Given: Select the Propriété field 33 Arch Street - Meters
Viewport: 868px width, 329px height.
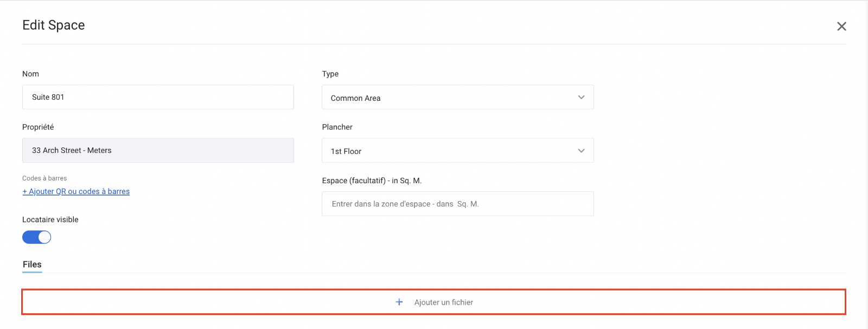Looking at the screenshot, I should pyautogui.click(x=157, y=150).
